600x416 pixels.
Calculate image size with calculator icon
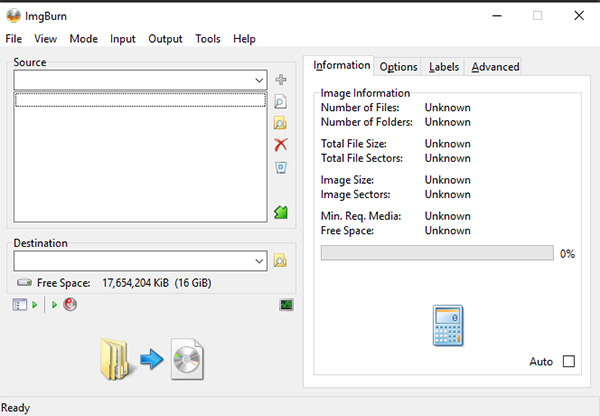pos(448,325)
